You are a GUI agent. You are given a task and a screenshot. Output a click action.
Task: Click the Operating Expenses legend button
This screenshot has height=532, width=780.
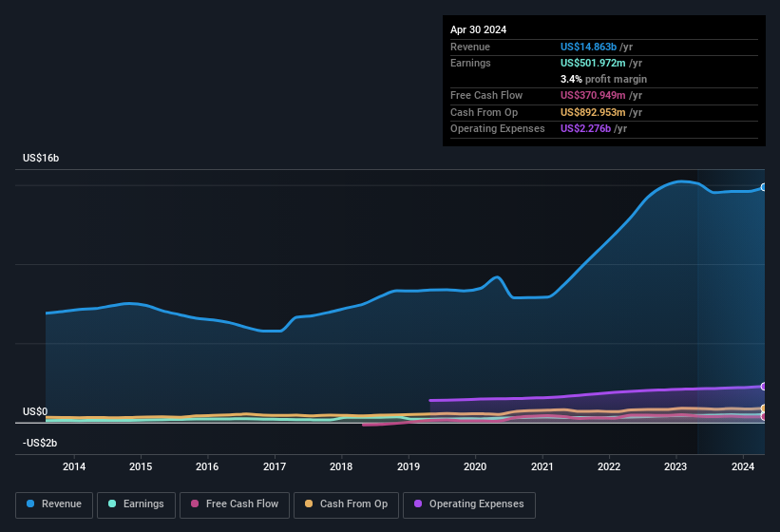pyautogui.click(x=468, y=504)
